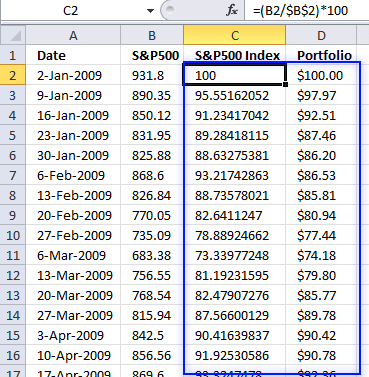Select cell with $92.51
Viewport: 369px width, 377px height.
pos(321,115)
